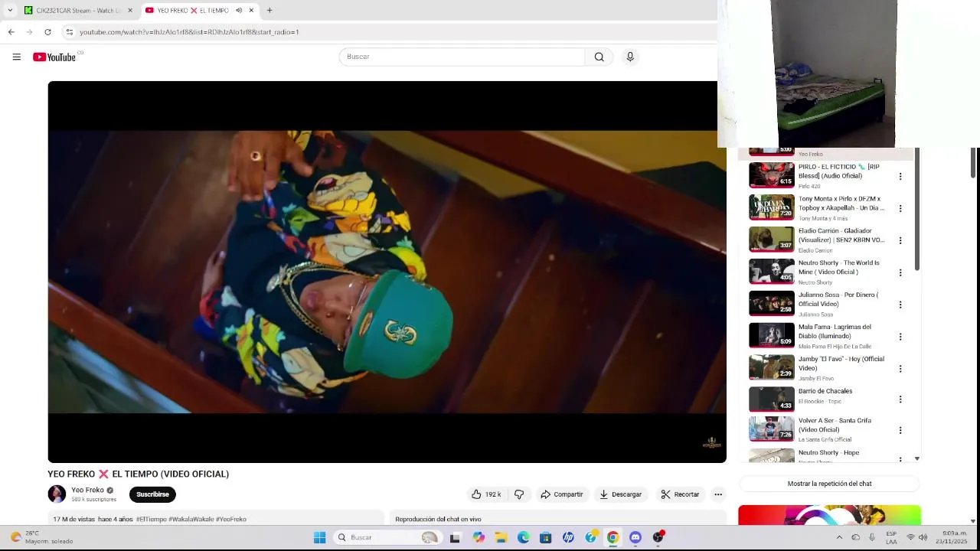Mute tab using speaker icon on YEO FREKO tab

point(239,10)
